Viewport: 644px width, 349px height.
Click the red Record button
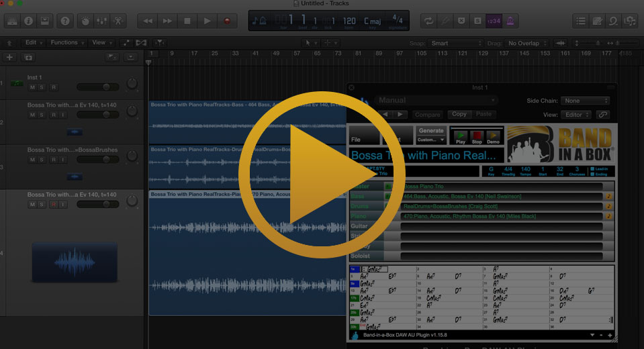click(x=227, y=21)
